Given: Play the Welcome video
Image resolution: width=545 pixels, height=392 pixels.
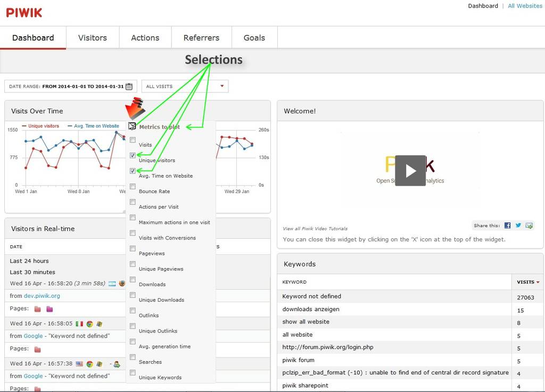Looking at the screenshot, I should coord(410,171).
